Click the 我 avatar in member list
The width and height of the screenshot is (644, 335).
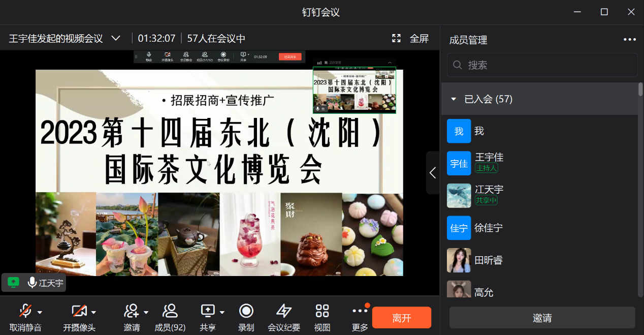point(459,131)
